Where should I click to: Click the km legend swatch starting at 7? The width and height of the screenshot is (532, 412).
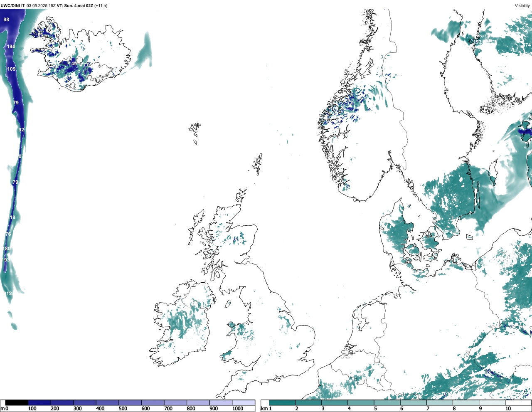[439, 403]
